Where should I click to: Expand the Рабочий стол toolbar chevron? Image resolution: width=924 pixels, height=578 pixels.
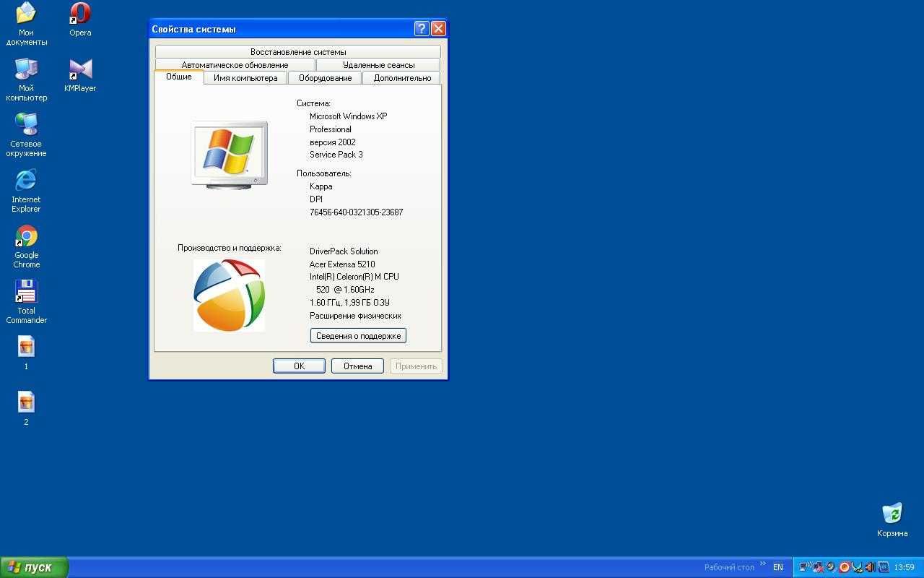point(763,564)
